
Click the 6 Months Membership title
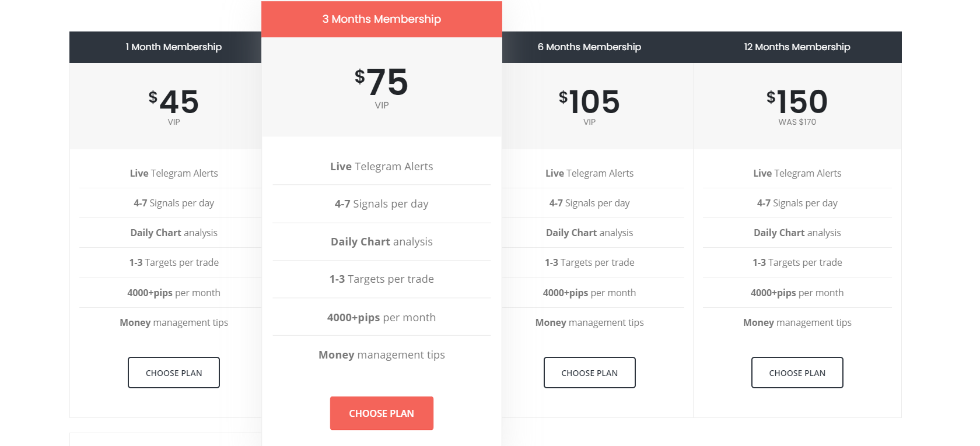tap(589, 47)
